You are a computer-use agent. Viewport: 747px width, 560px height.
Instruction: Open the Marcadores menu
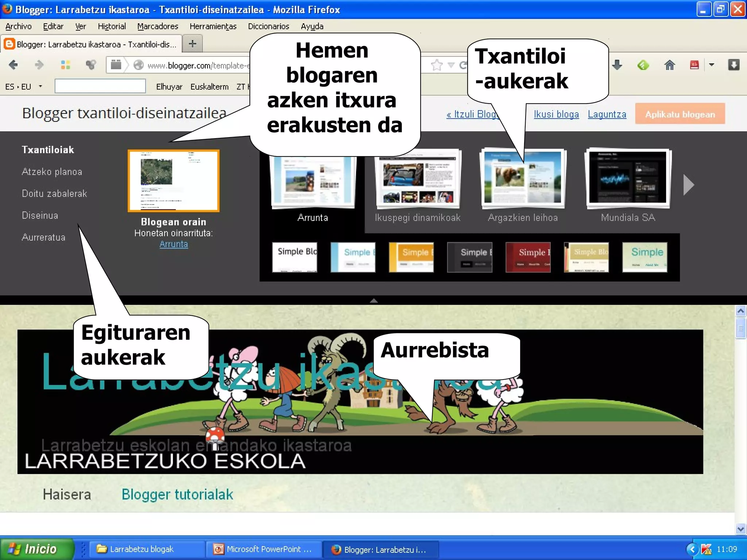coord(158,26)
